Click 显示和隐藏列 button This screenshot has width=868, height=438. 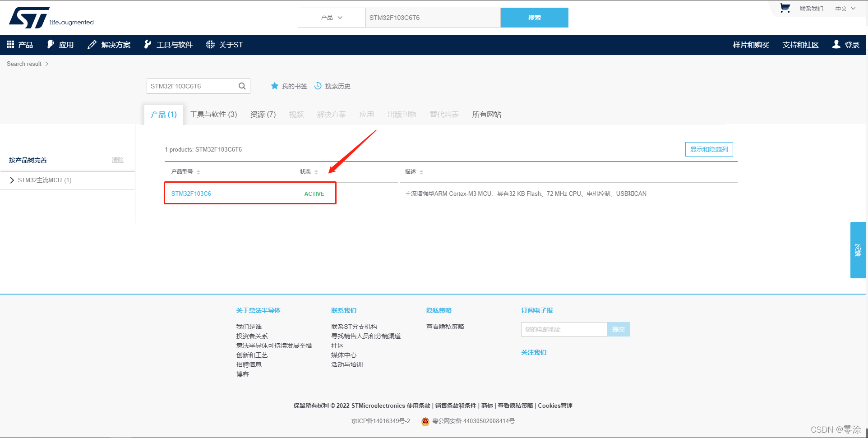click(x=709, y=149)
